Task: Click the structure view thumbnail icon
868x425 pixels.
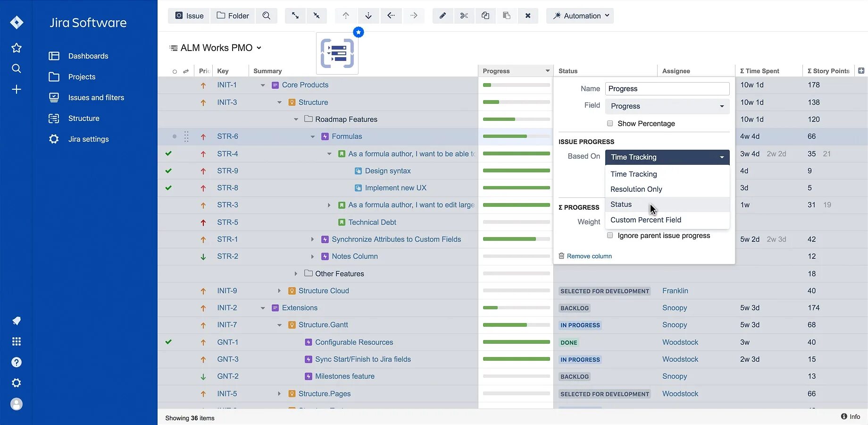Action: pyautogui.click(x=337, y=53)
